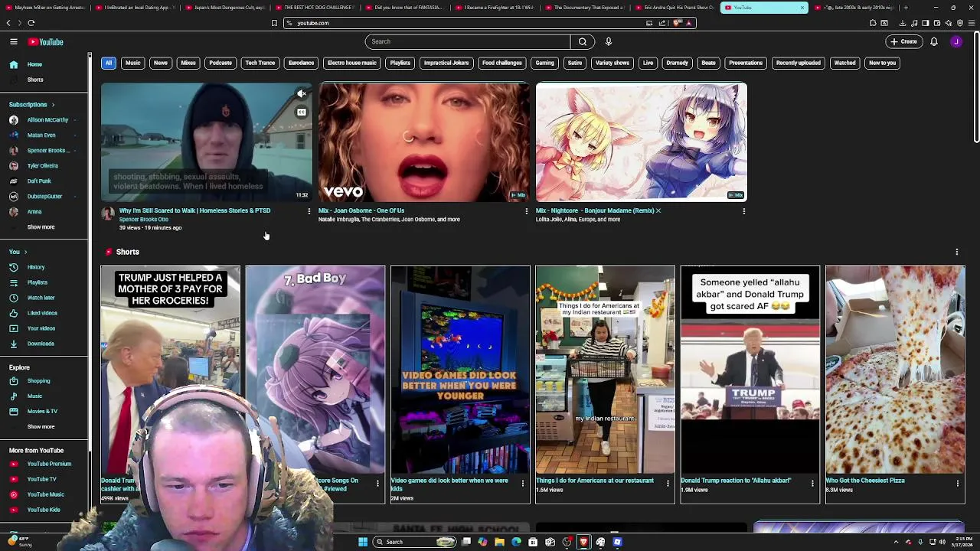Select the All filter chip
980x551 pixels.
tap(109, 63)
